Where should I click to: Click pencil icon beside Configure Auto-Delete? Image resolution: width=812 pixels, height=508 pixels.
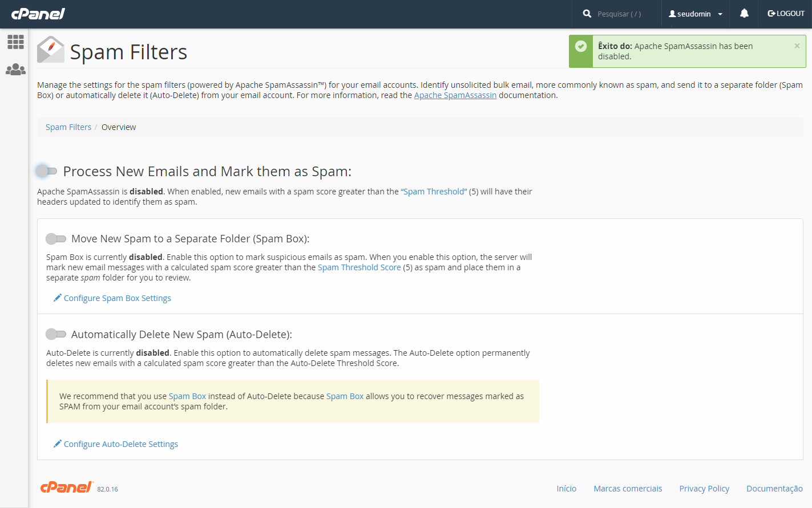[57, 444]
